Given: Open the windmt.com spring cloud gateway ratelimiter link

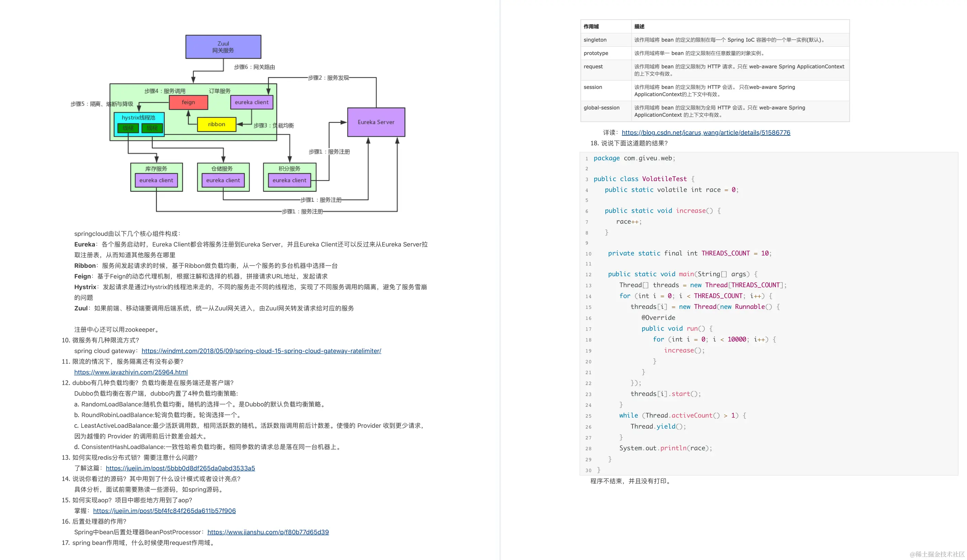Looking at the screenshot, I should pos(261,350).
